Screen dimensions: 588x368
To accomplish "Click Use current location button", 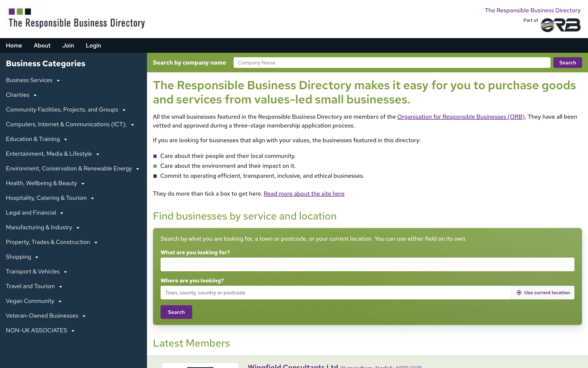I will [x=543, y=293].
